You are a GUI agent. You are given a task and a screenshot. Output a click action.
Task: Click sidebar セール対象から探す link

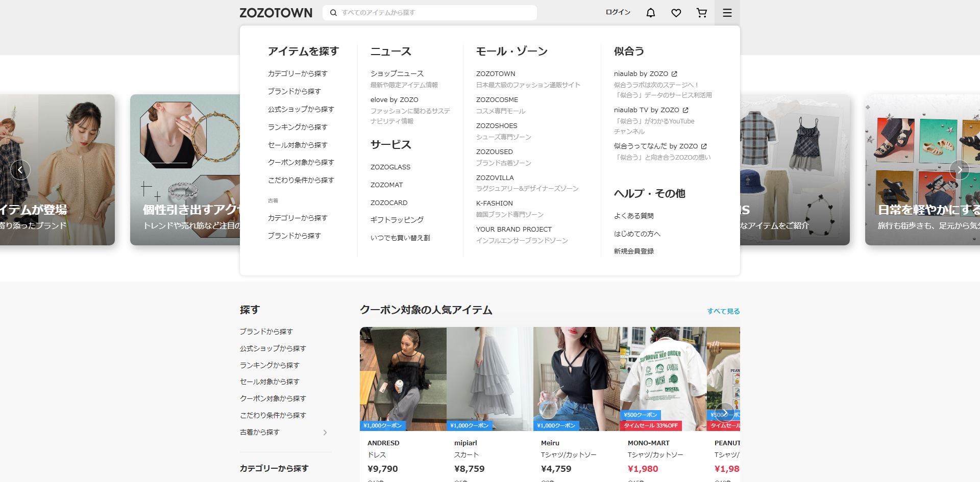click(x=269, y=382)
